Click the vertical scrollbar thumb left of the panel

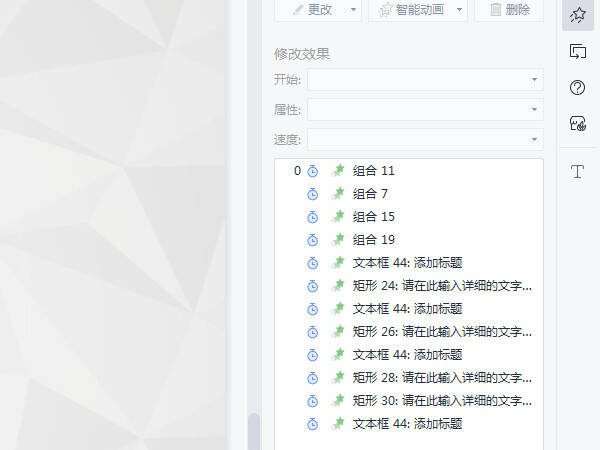[x=253, y=431]
